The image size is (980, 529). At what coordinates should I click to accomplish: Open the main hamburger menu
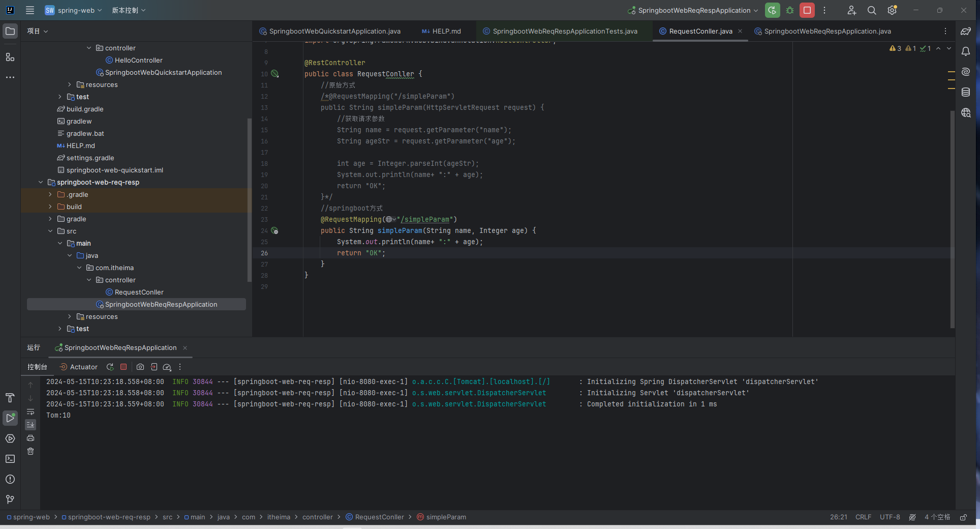[30, 10]
